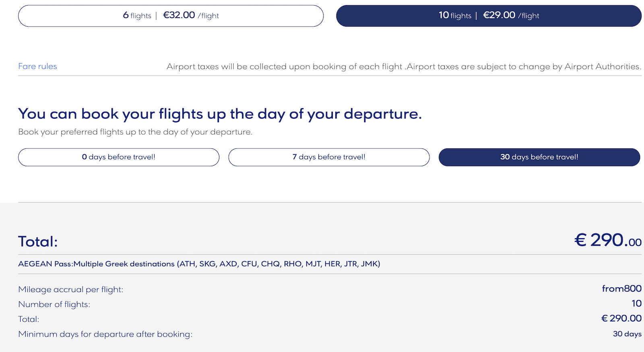Click the headline about booking up to departure day
Viewport: 644px width, 352px height.
coord(220,114)
